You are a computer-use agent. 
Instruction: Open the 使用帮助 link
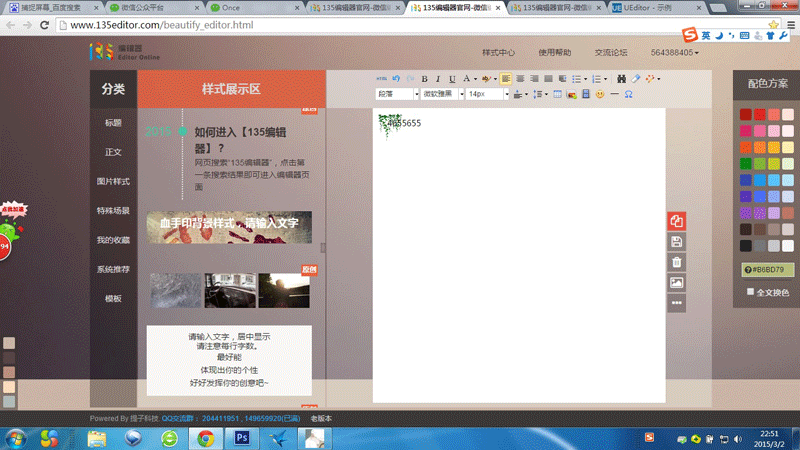[x=555, y=53]
